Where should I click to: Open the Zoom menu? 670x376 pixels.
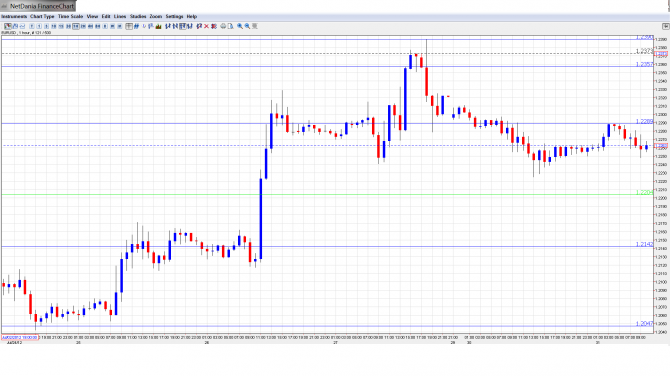[156, 16]
